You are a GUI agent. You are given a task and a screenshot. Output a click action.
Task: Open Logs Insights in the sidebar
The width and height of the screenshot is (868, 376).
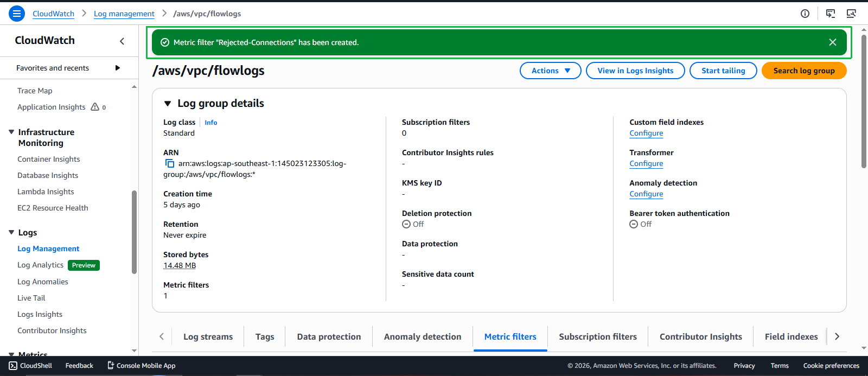click(40, 314)
